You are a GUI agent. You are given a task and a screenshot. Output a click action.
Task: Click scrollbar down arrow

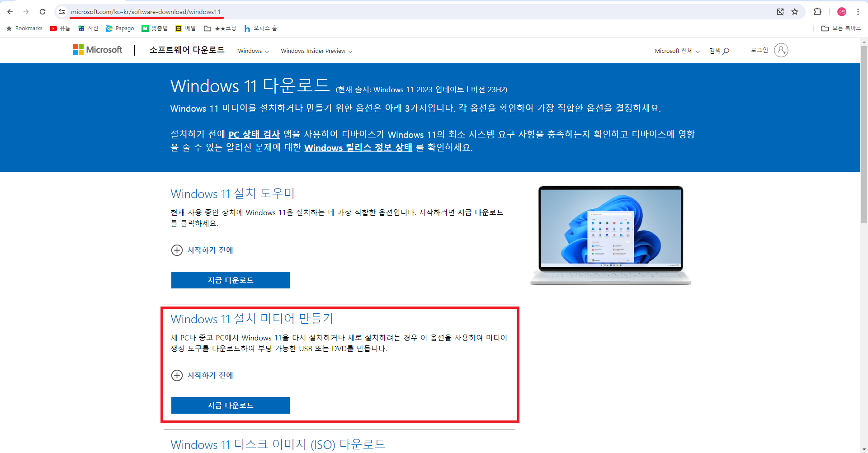(x=864, y=449)
